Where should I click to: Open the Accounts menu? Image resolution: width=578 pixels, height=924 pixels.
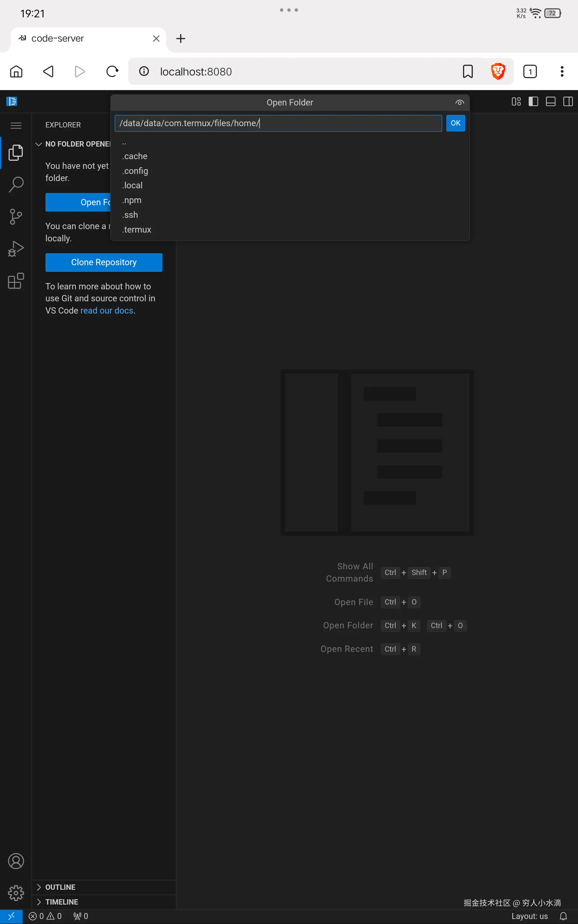coord(16,861)
